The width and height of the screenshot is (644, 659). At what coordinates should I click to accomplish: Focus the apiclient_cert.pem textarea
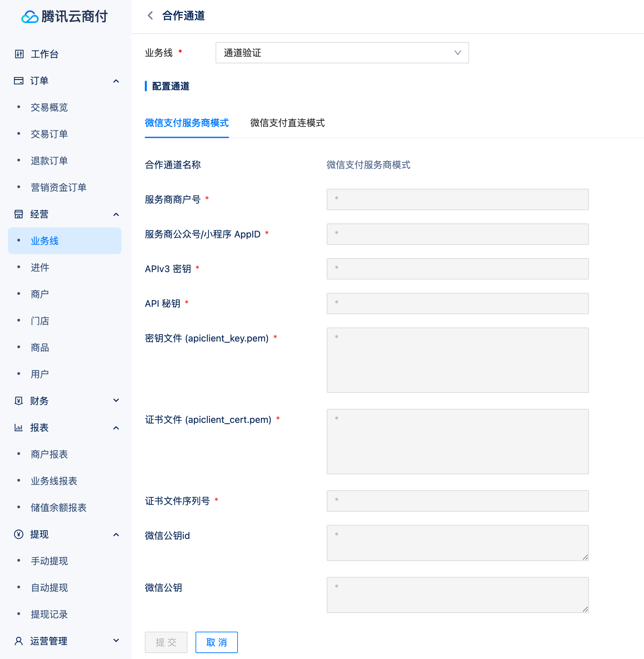click(x=457, y=442)
